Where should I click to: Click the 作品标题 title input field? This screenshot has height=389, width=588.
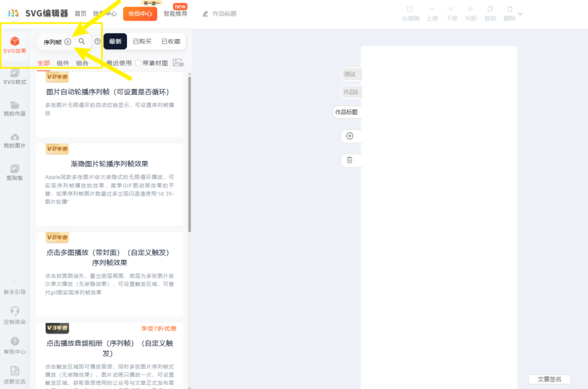224,14
